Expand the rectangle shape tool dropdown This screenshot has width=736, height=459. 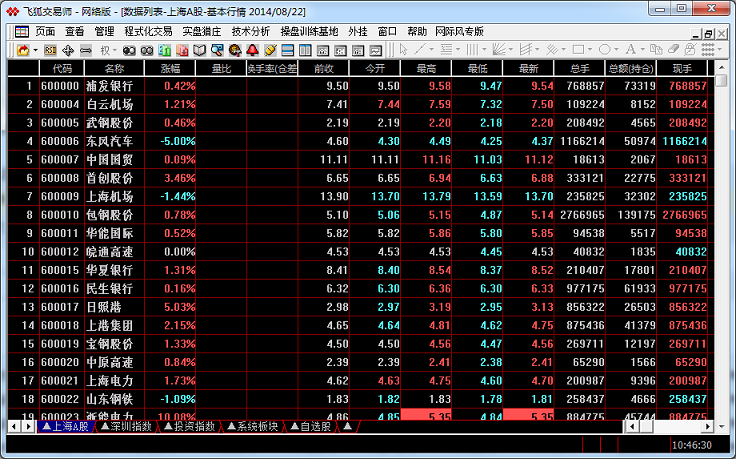pos(590,49)
